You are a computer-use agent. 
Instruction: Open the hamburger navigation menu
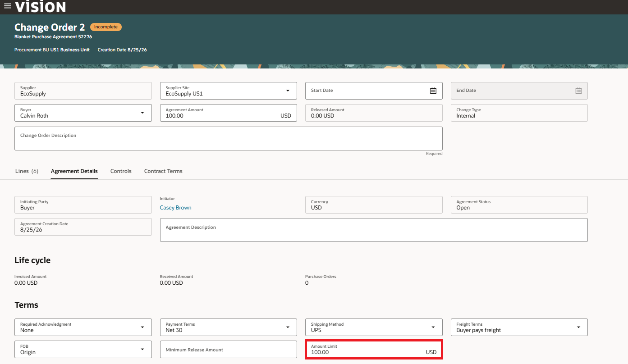point(8,6)
